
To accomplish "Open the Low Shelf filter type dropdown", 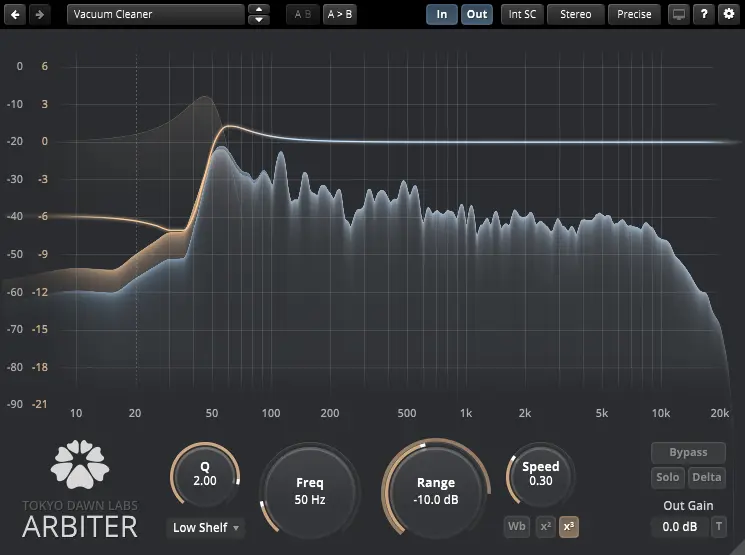I will pos(205,527).
